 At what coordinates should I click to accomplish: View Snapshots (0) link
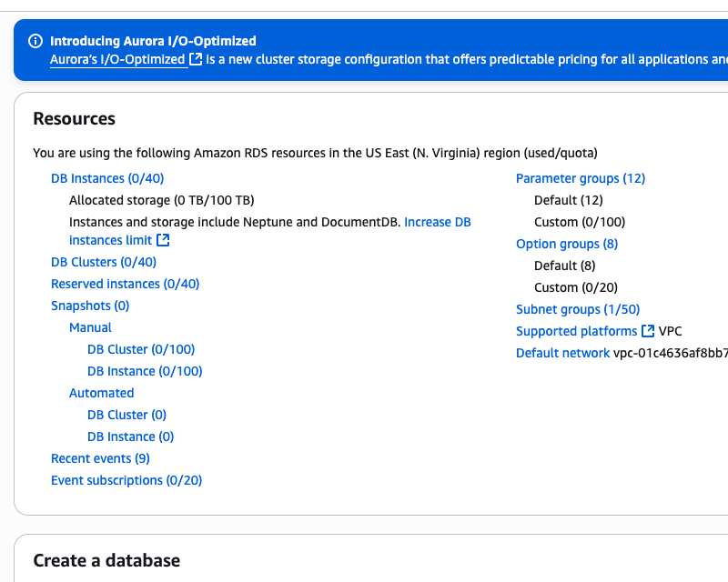(x=90, y=306)
